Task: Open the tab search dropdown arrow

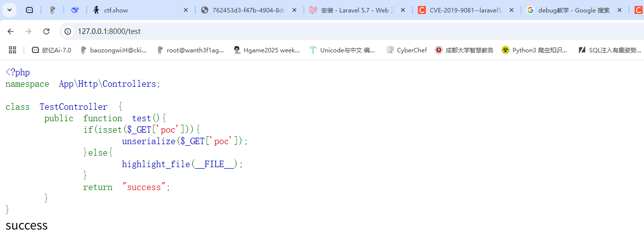Action: (x=10, y=10)
